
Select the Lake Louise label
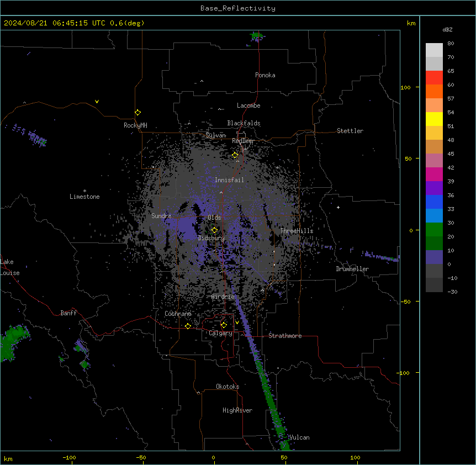point(10,267)
